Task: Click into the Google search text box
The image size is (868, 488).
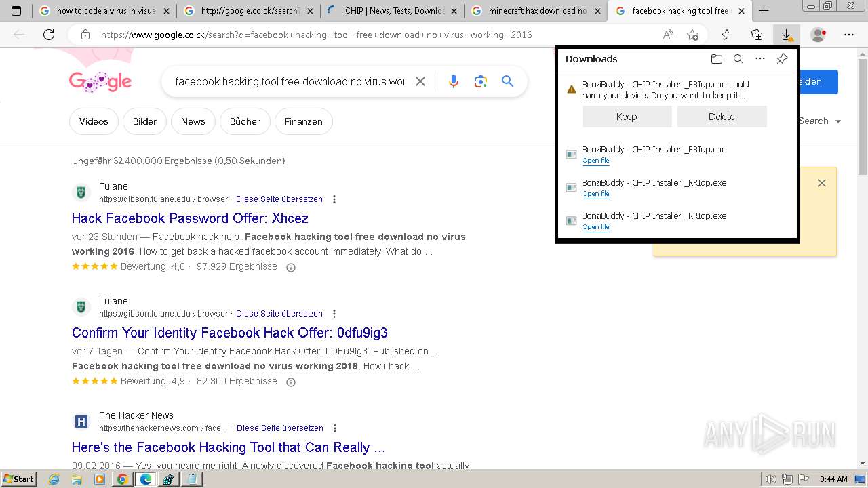Action: coord(290,81)
